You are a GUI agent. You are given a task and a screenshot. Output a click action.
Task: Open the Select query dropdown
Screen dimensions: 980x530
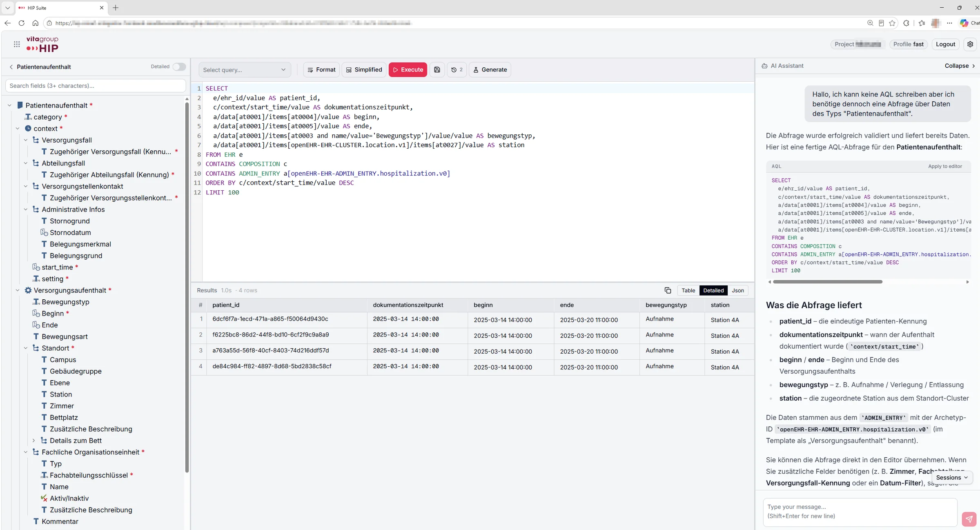click(x=245, y=70)
